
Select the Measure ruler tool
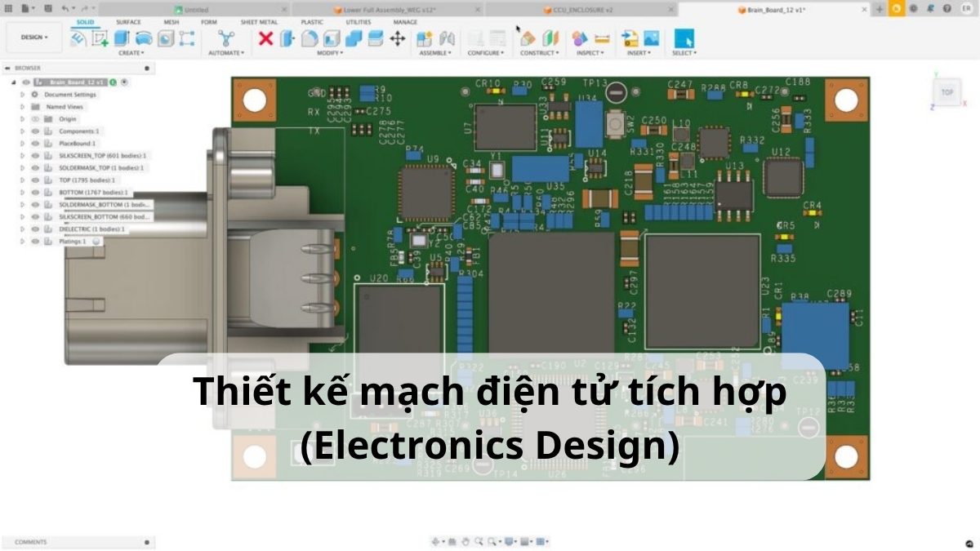point(603,38)
